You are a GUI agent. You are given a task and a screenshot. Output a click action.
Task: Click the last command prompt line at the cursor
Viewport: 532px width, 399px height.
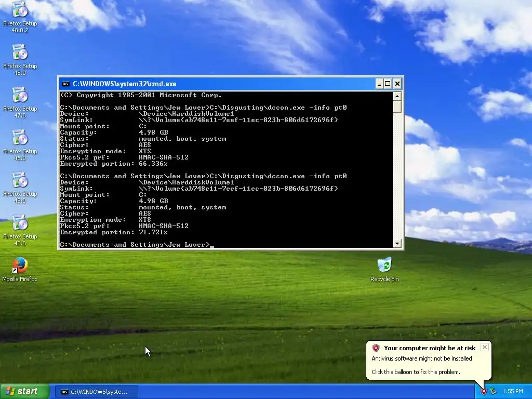pyautogui.click(x=137, y=245)
